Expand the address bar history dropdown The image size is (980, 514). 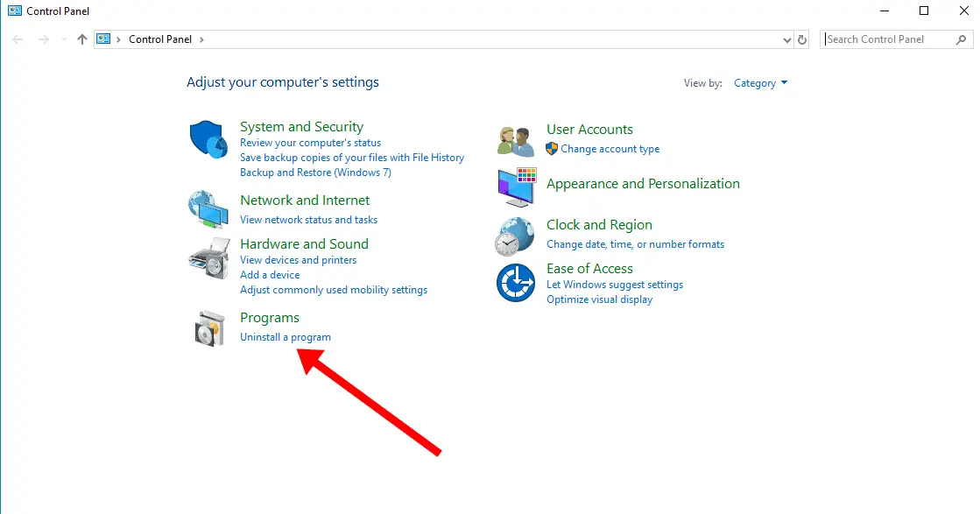(786, 39)
